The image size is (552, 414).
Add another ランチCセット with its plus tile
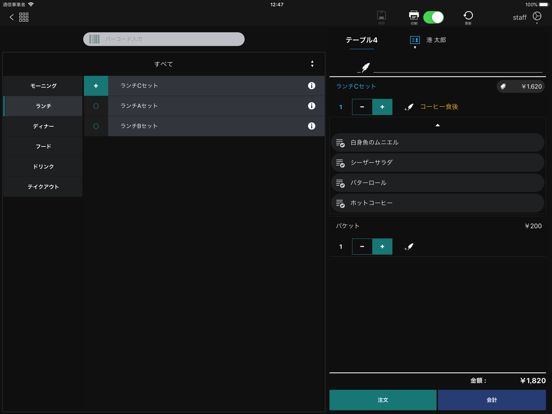point(96,86)
